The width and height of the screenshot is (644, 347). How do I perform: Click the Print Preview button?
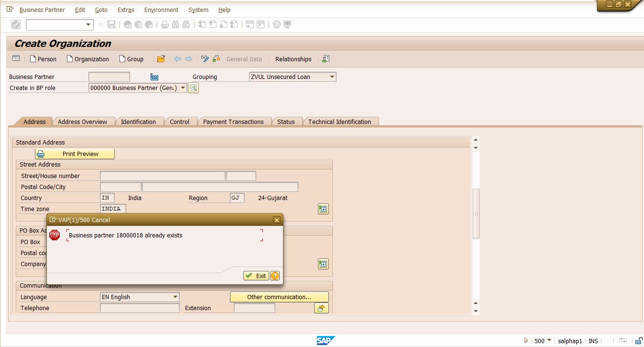click(x=75, y=154)
